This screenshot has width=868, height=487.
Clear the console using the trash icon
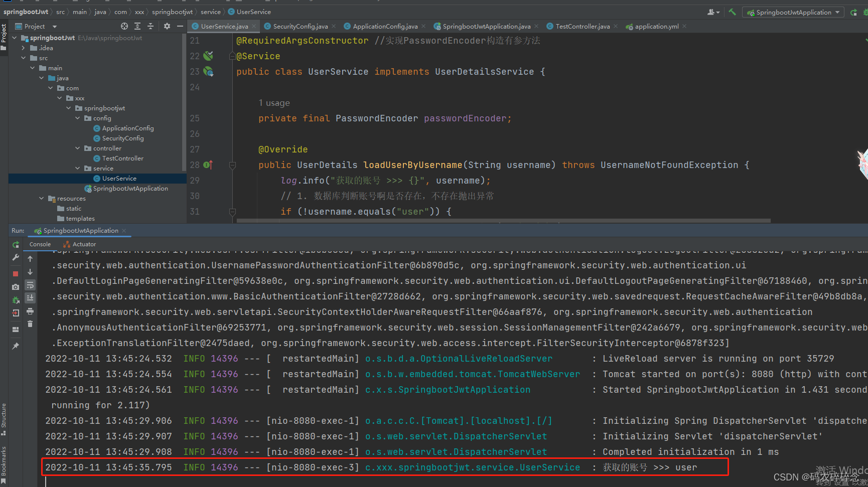(30, 323)
